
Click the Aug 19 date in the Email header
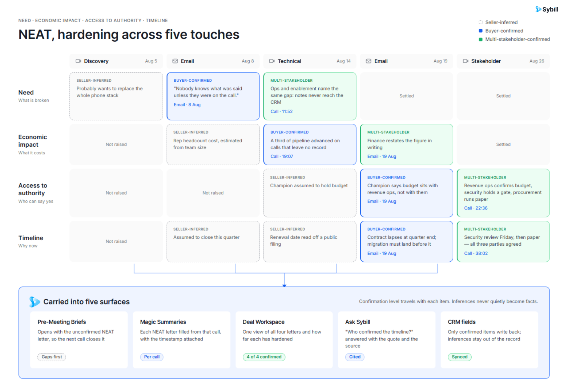440,61
